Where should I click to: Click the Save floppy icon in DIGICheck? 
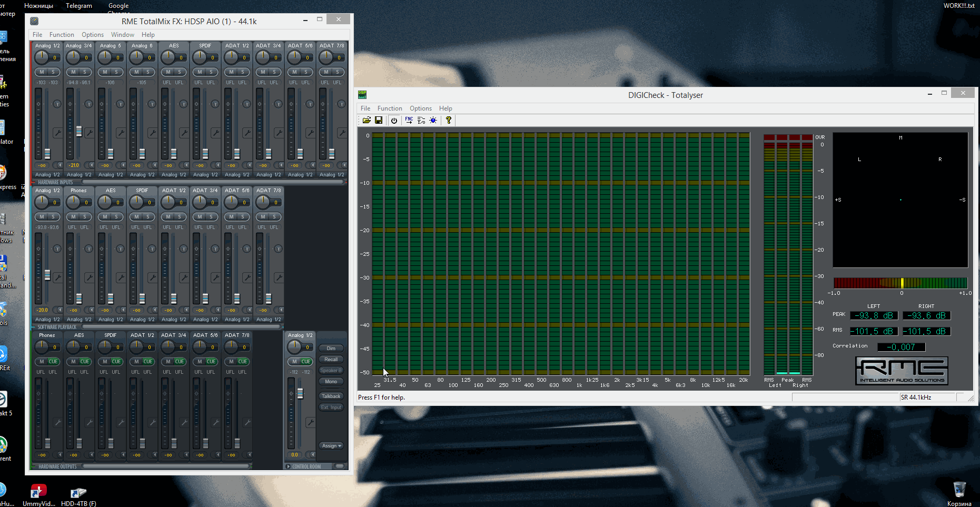coord(379,120)
